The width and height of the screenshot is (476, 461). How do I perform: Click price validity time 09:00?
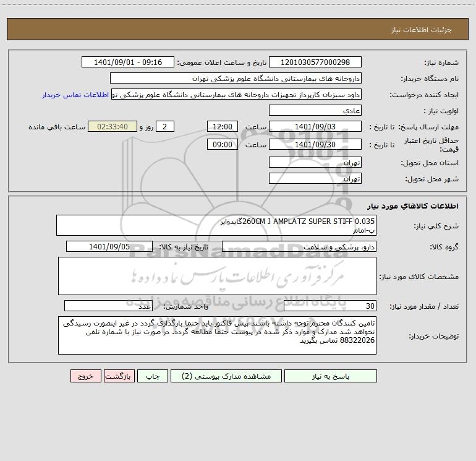point(222,144)
